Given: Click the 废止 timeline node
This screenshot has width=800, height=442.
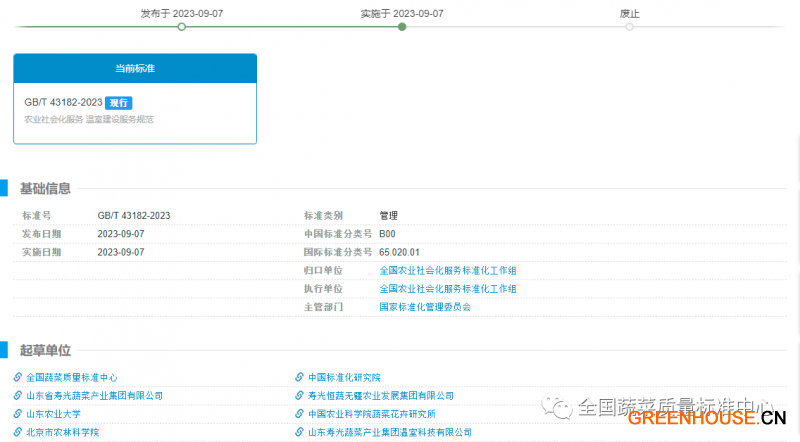Looking at the screenshot, I should (630, 27).
